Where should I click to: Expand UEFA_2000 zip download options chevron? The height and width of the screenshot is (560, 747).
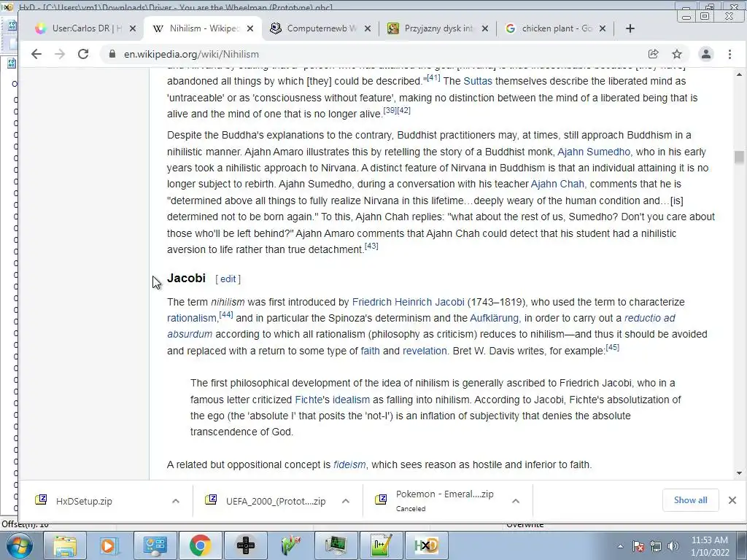pos(345,501)
